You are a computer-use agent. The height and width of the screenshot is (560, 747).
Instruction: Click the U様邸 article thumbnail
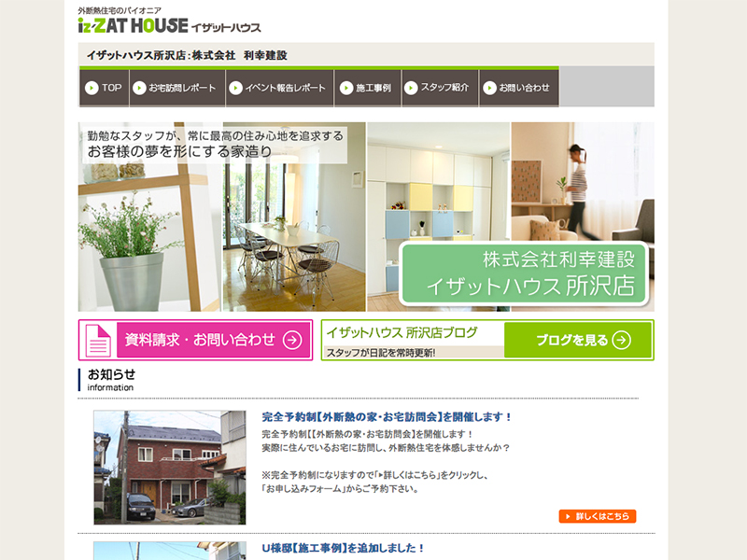coord(170,551)
